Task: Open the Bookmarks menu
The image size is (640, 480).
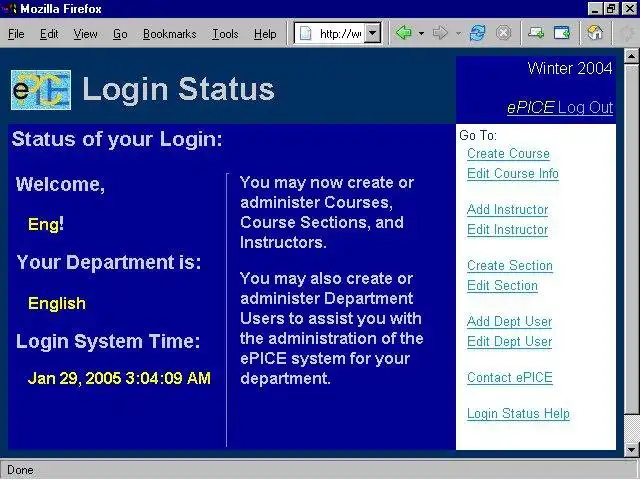Action: (x=169, y=34)
